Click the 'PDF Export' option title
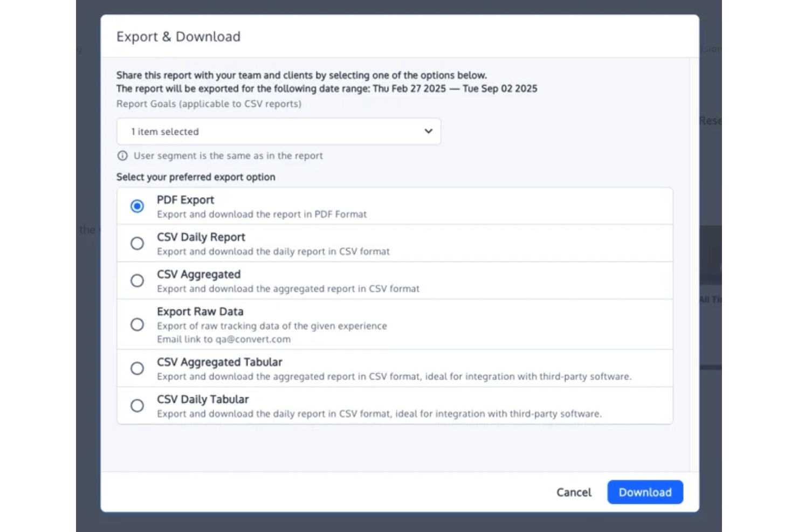Screen dimensions: 798x532 [x=185, y=200]
